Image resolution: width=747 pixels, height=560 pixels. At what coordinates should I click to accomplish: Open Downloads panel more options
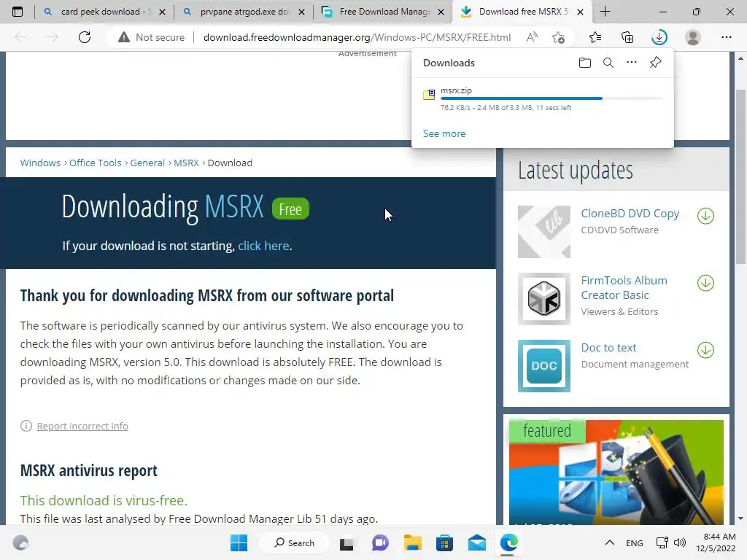[x=631, y=63]
